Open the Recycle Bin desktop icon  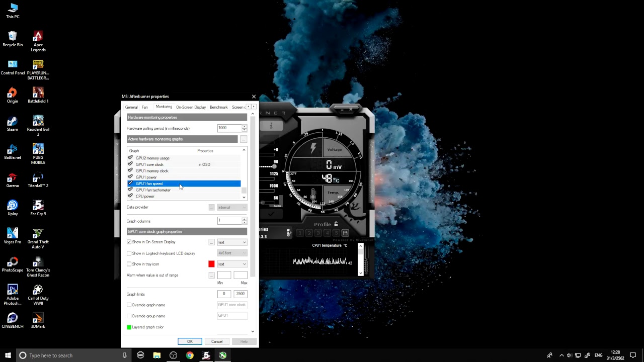coord(13,39)
